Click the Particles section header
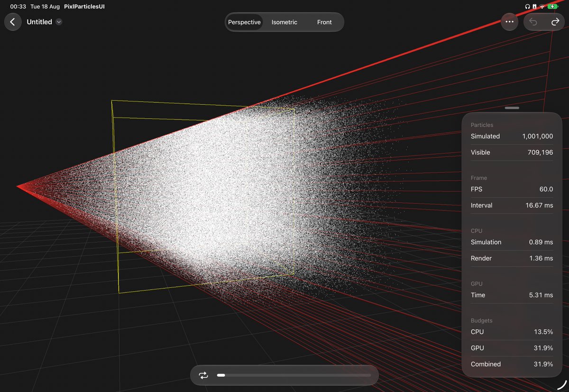569x392 pixels. [482, 125]
